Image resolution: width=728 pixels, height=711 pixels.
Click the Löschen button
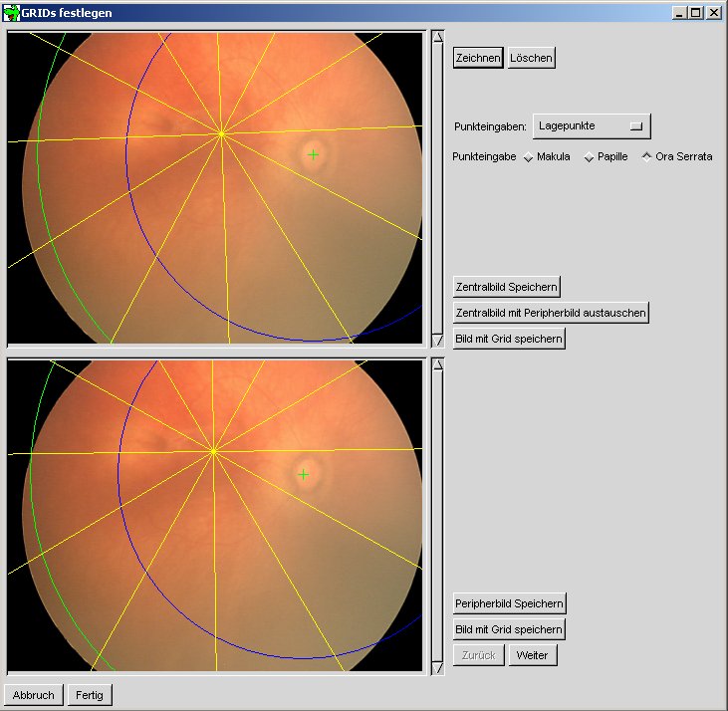pos(531,58)
